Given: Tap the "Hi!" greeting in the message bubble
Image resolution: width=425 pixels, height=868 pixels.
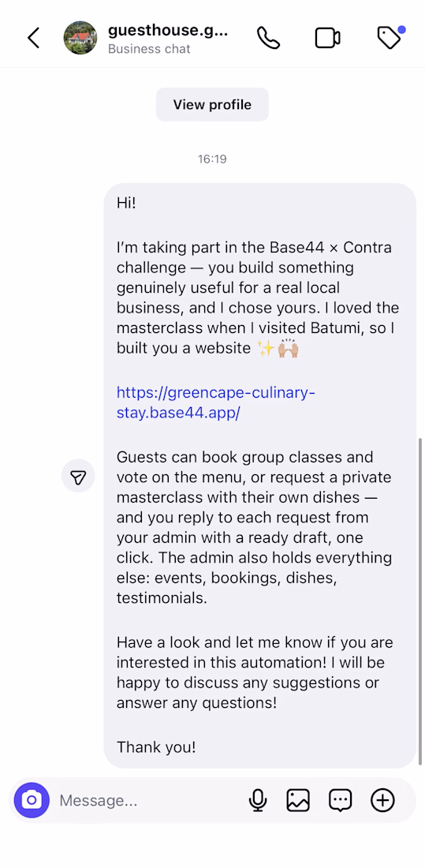Looking at the screenshot, I should click(x=126, y=203).
